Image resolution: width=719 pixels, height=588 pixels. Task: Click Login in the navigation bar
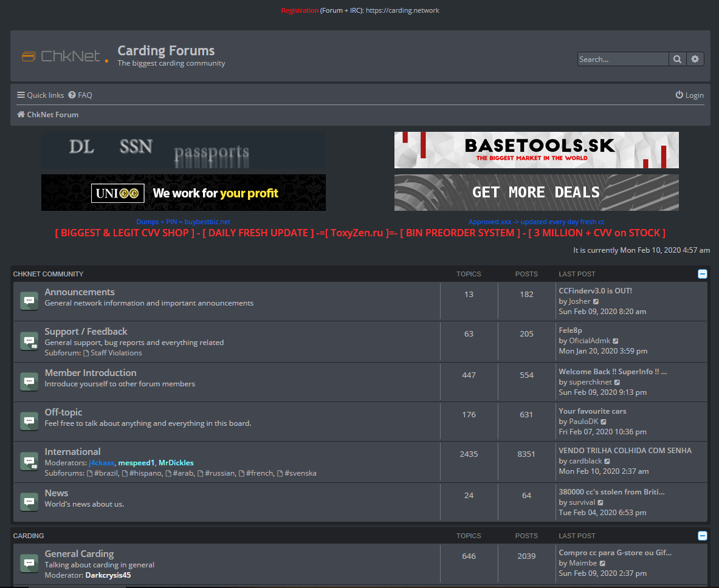click(x=690, y=95)
